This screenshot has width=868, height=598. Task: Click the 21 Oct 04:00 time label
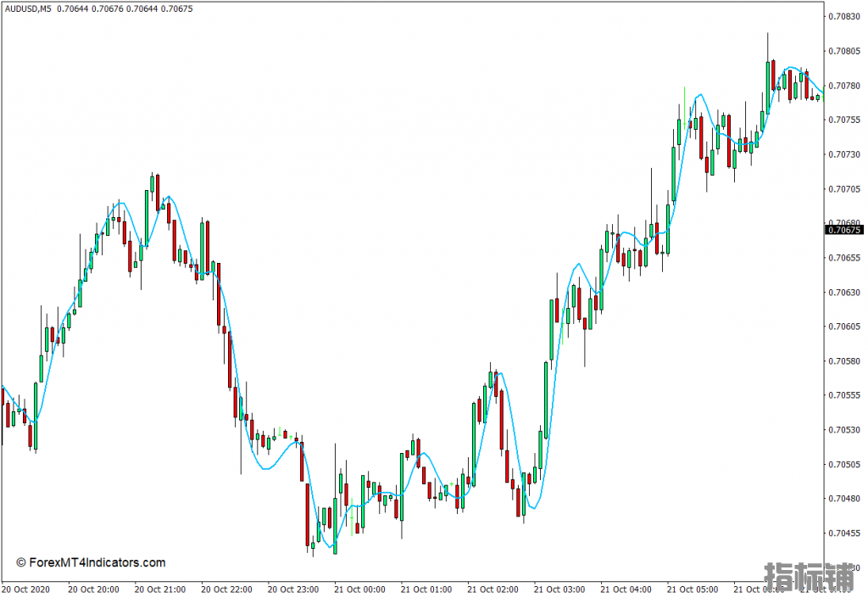[x=626, y=590]
